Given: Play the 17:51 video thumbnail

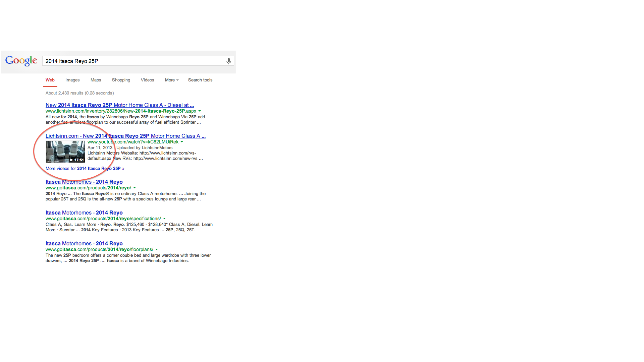Looking at the screenshot, I should tap(65, 152).
